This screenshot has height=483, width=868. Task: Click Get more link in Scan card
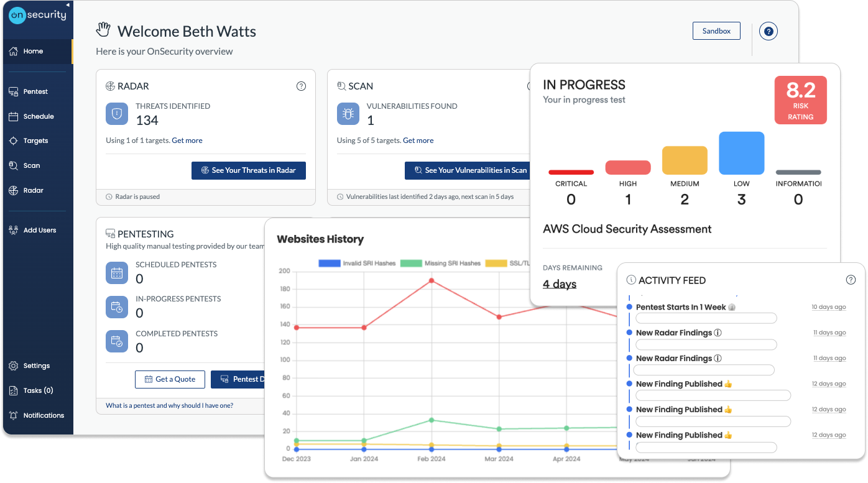[418, 140]
